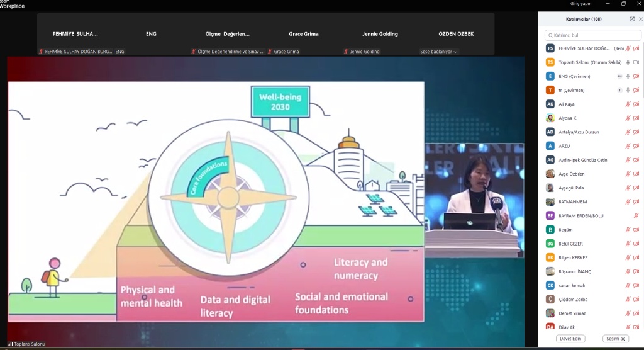The image size is (644, 350).
Task: Click Giriş yapın in the title bar
Action: point(579,4)
